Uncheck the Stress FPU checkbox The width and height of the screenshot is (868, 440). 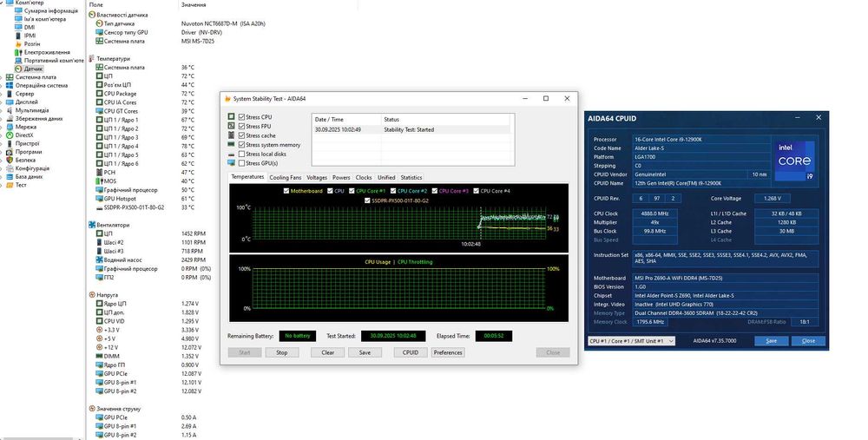(x=242, y=126)
